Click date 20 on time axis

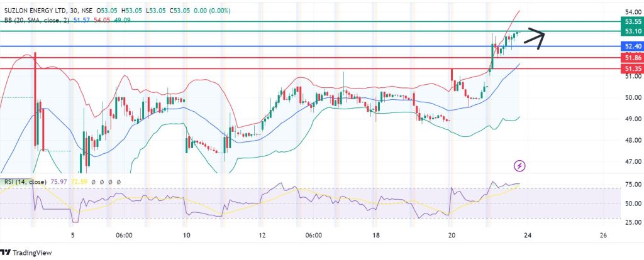[452, 236]
